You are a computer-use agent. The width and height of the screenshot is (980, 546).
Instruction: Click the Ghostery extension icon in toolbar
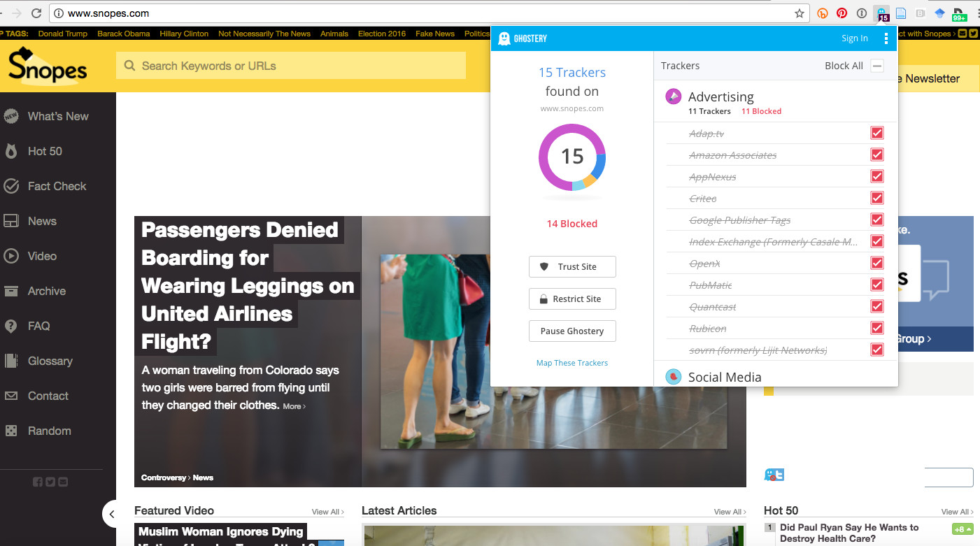tap(882, 13)
